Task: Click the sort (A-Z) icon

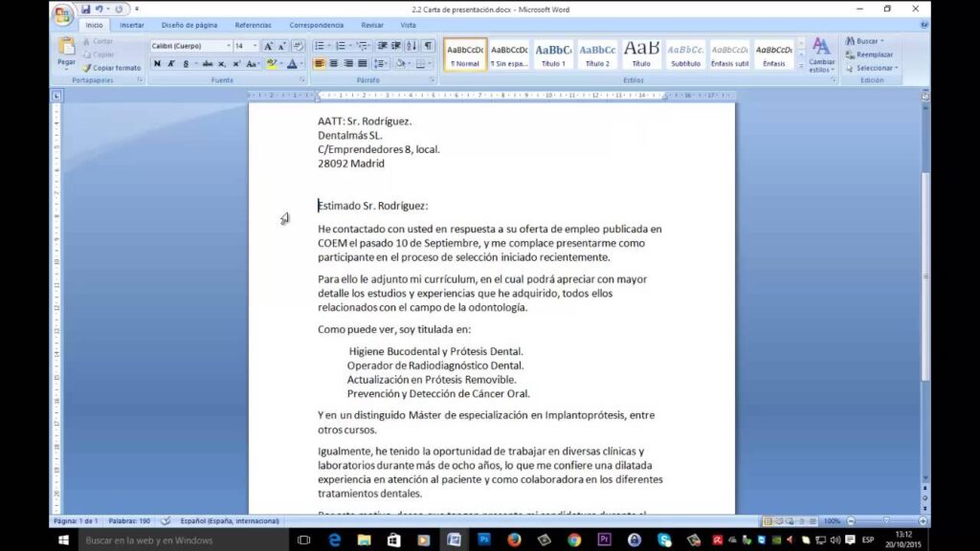Action: coord(412,46)
